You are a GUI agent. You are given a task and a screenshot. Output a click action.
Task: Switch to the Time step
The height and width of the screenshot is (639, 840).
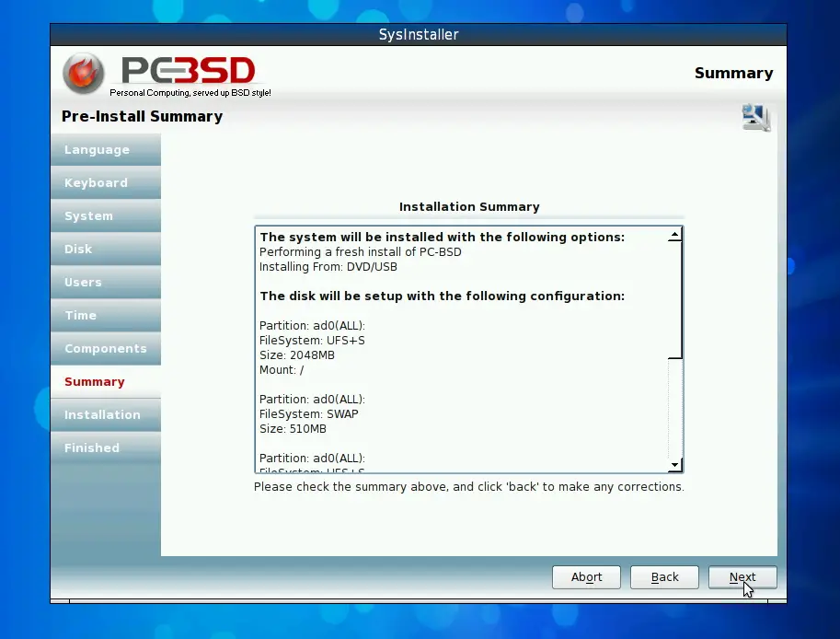(106, 315)
